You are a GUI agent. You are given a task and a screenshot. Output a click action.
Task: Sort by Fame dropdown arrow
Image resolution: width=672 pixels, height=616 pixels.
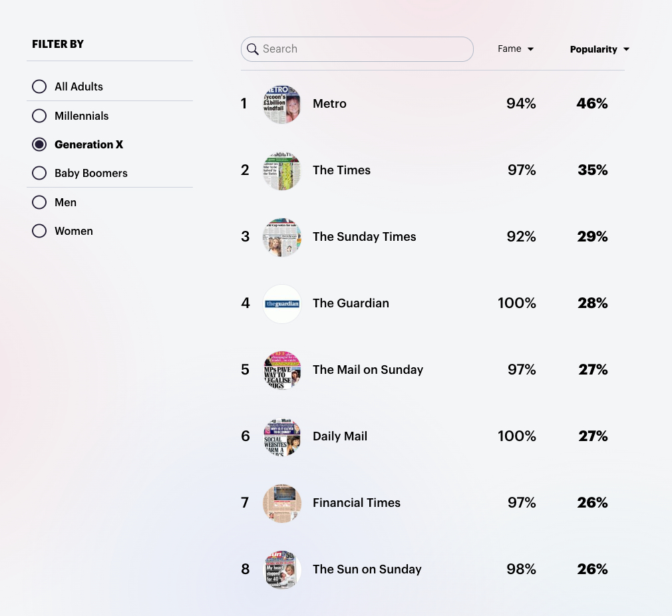click(x=530, y=49)
